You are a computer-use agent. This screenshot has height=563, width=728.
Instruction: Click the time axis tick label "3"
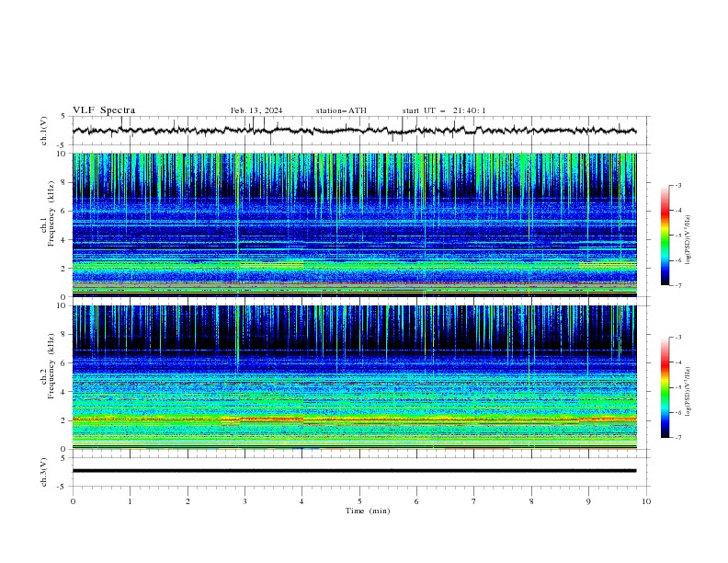(x=245, y=501)
